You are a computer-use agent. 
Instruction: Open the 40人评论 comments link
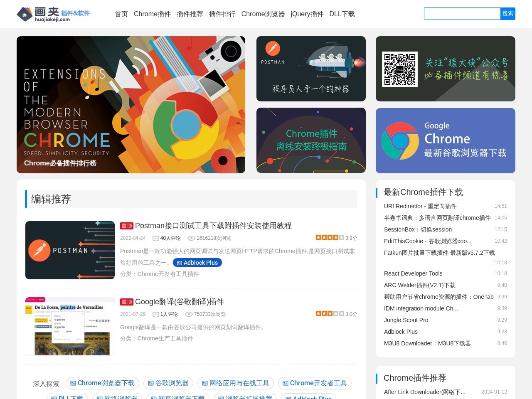[x=170, y=238]
